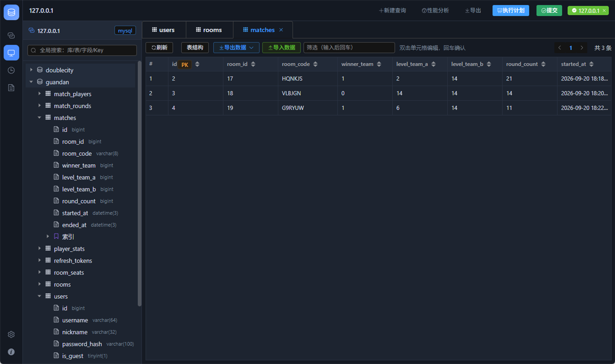
Task: Open 性能分析 performance analysis
Action: (435, 11)
